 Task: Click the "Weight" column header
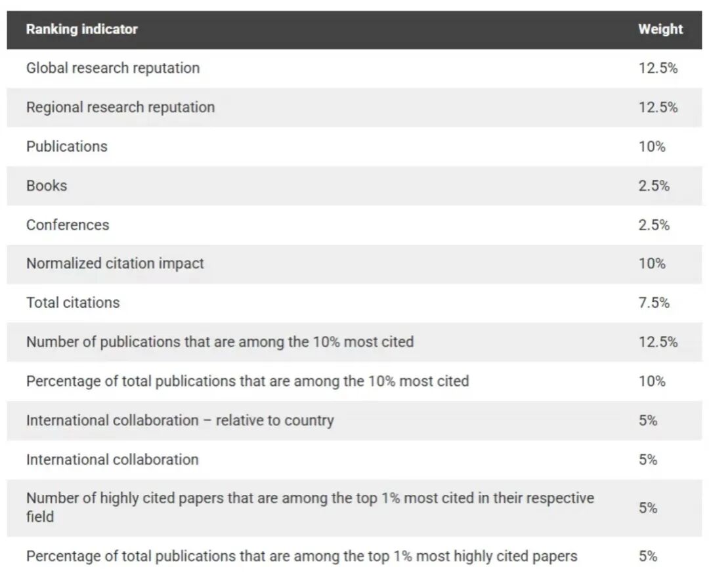click(660, 30)
